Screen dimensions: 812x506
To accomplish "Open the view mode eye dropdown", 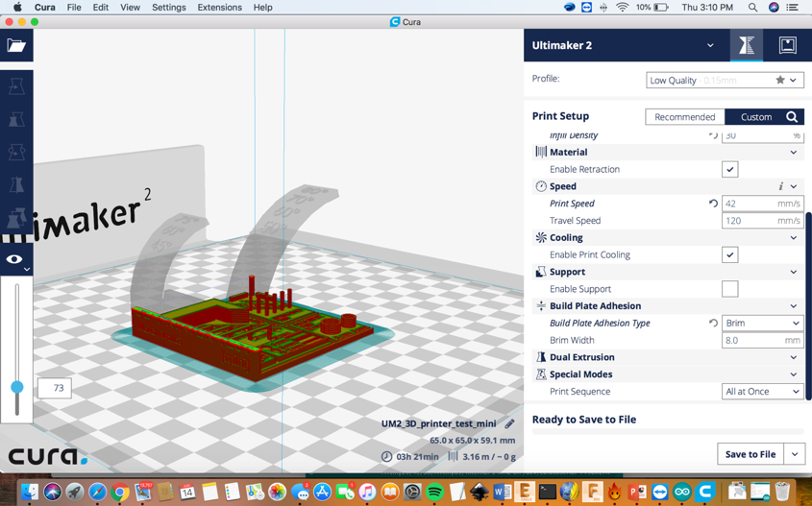I will 16,260.
